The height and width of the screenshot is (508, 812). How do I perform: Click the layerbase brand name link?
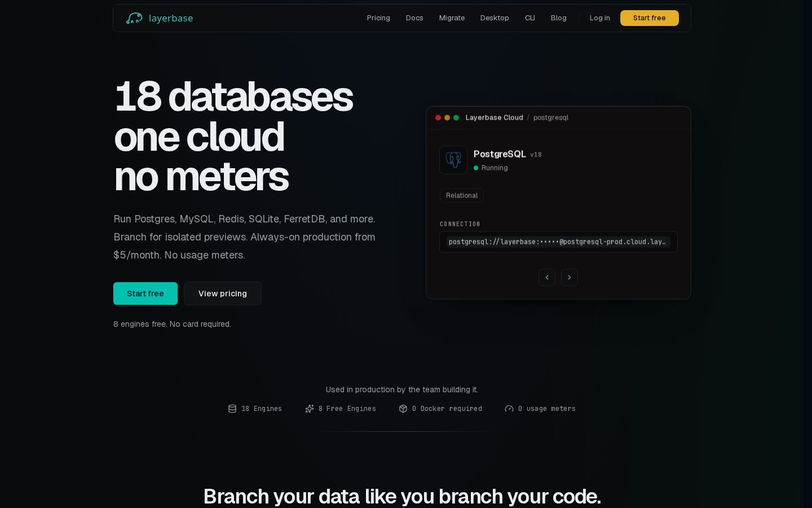[171, 18]
